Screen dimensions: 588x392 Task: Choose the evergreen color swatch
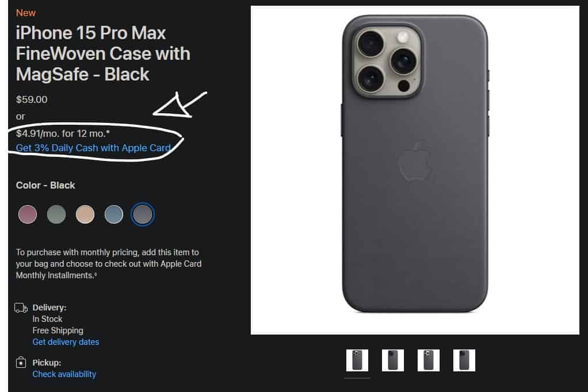point(56,214)
